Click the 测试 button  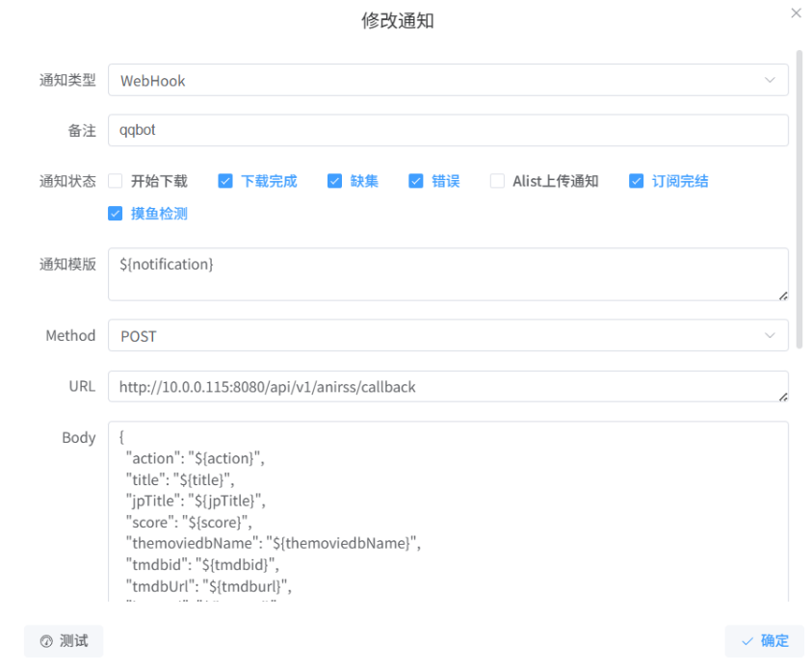coord(64,641)
